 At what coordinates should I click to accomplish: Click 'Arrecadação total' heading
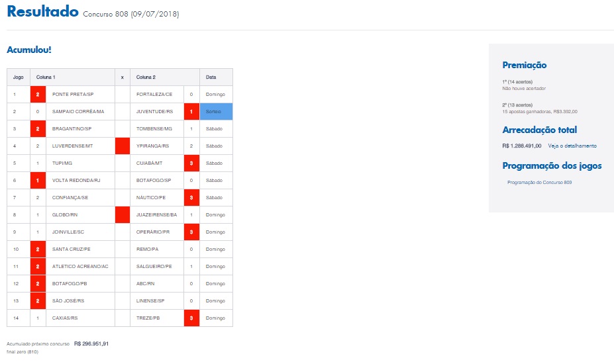coord(539,130)
